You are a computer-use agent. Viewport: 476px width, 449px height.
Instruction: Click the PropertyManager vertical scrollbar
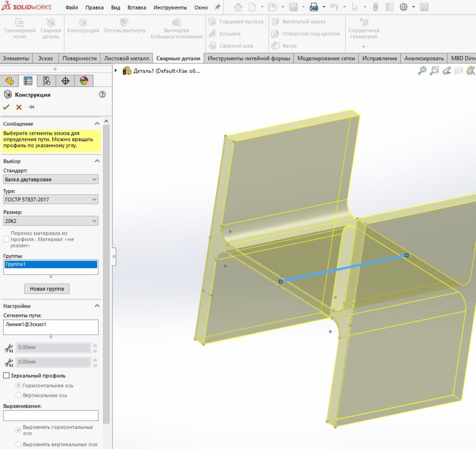point(106,273)
